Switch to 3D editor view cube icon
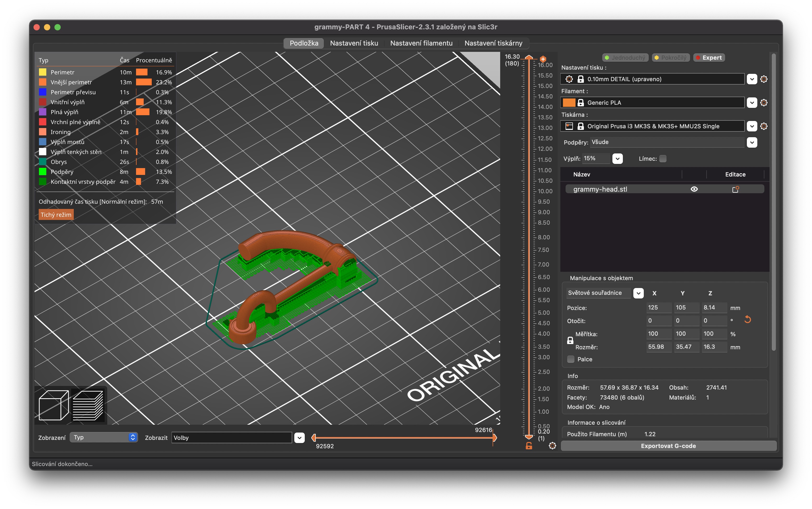 tap(53, 405)
